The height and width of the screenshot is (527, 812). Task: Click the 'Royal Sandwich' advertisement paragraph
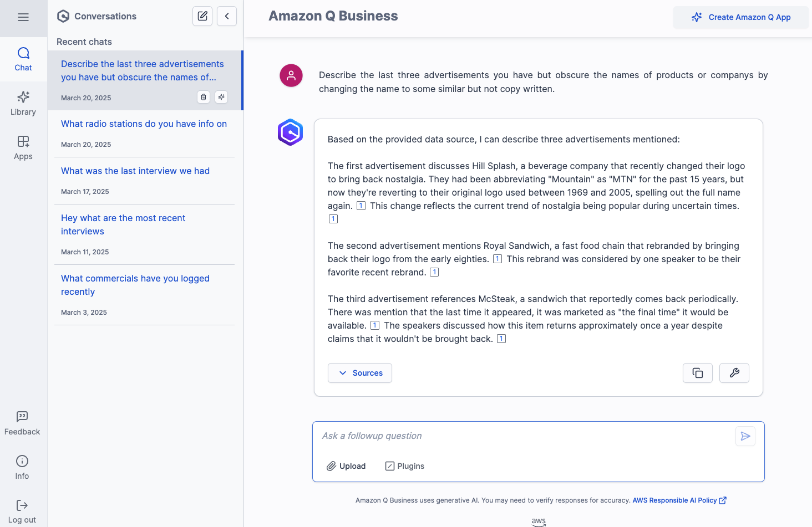(534, 259)
